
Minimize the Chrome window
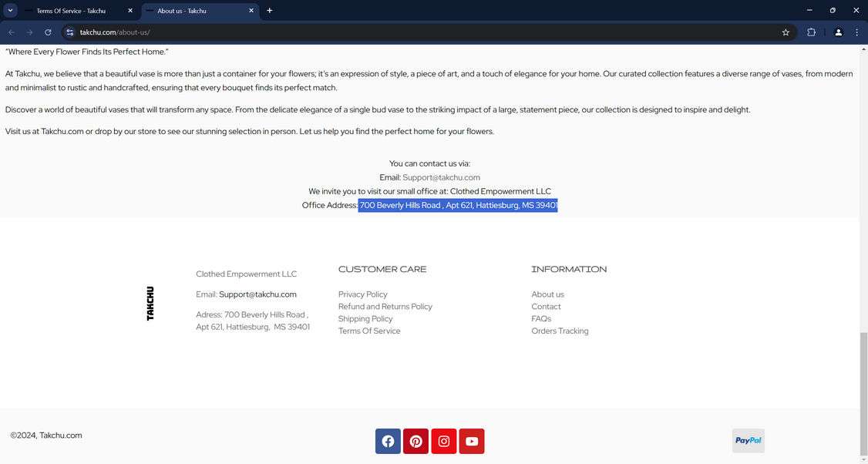809,11
